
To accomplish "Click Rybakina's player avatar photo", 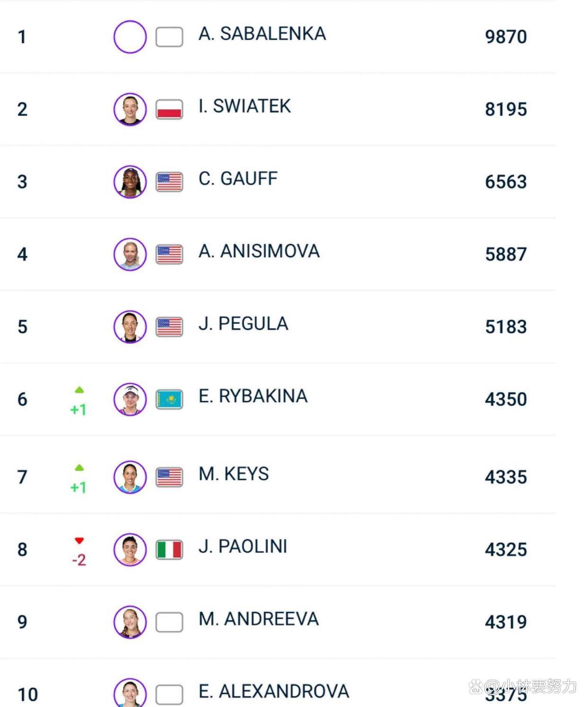I will coord(130,399).
